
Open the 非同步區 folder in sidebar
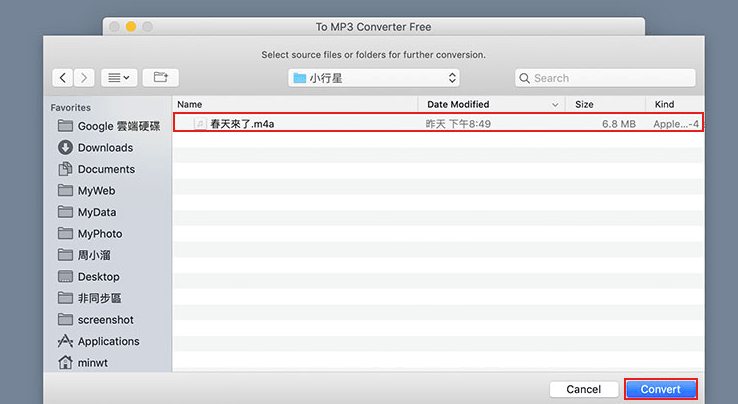coord(89,298)
